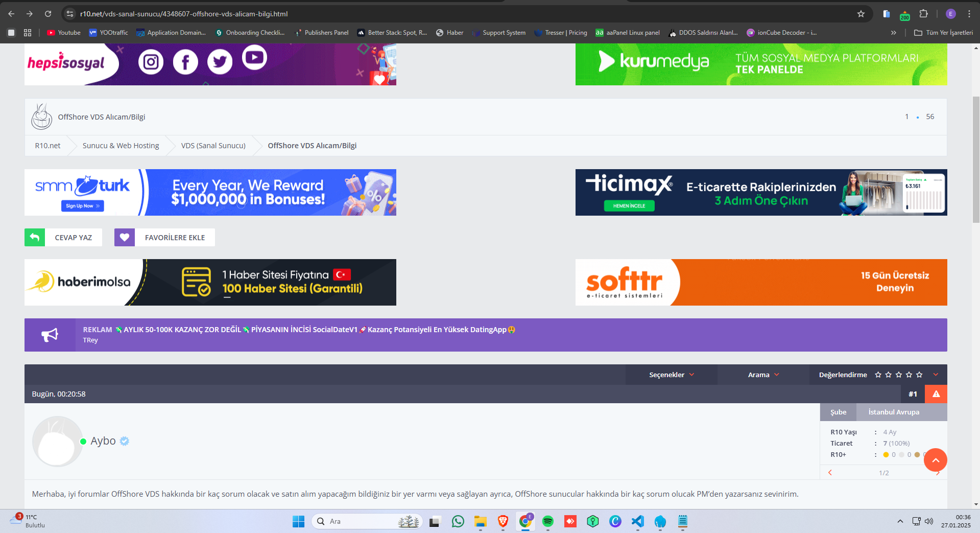Open the Support System bookmark
This screenshot has width=980, height=533.
[499, 33]
